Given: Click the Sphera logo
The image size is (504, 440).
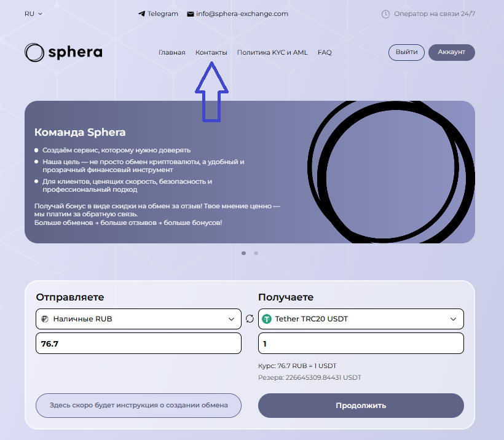Looking at the screenshot, I should click(63, 52).
